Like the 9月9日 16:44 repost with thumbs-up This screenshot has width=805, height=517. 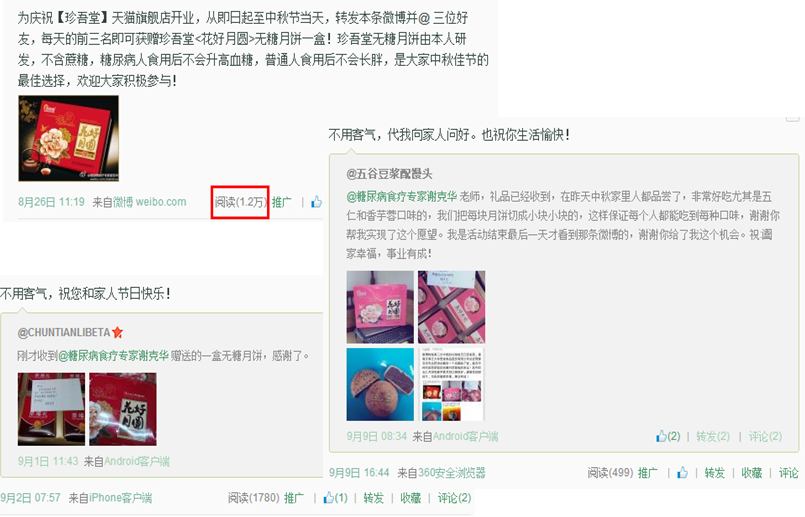pyautogui.click(x=682, y=472)
